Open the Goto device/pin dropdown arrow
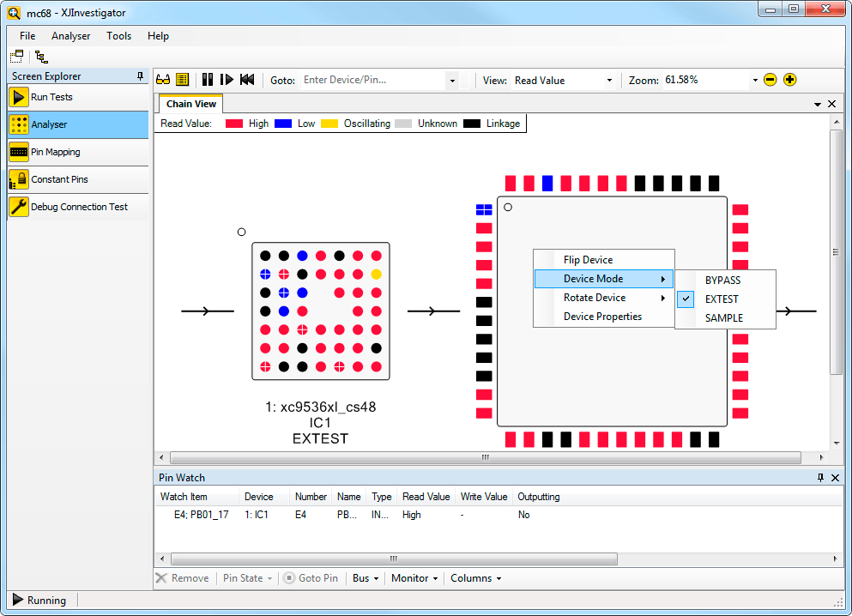 point(452,81)
